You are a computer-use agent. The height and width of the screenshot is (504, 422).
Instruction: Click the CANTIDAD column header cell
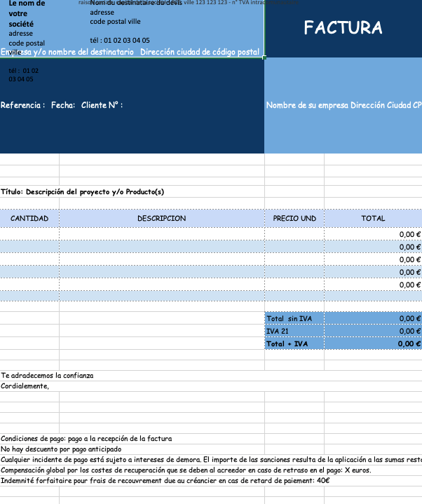coord(29,219)
